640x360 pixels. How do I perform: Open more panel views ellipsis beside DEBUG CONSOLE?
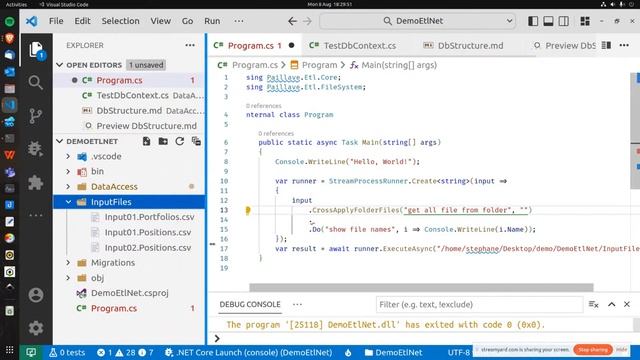[297, 304]
